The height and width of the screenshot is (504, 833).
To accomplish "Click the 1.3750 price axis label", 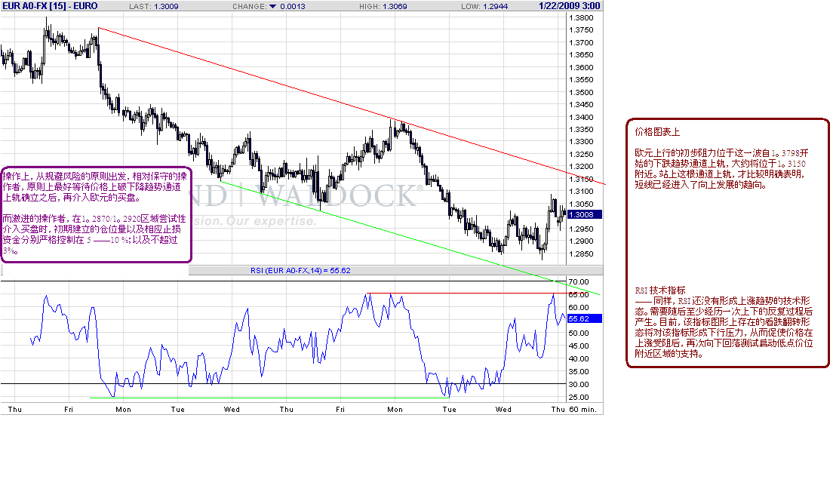I will [581, 30].
